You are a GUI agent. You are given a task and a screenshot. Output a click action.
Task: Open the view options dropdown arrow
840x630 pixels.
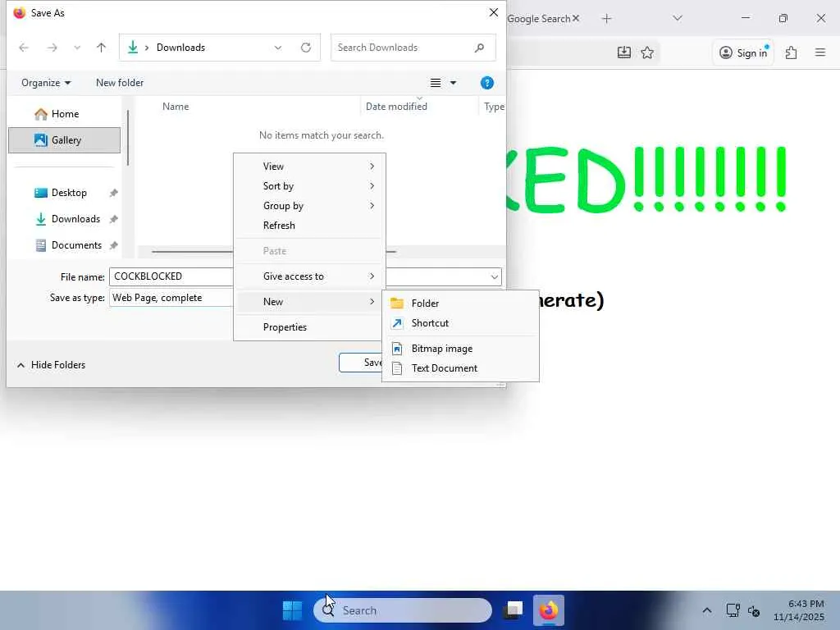pyautogui.click(x=453, y=83)
